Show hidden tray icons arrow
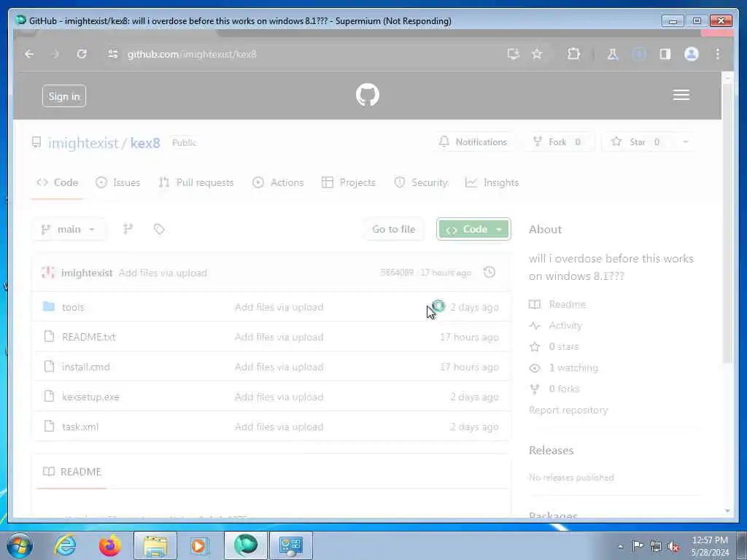Screen dimensions: 747x560 [620, 547]
